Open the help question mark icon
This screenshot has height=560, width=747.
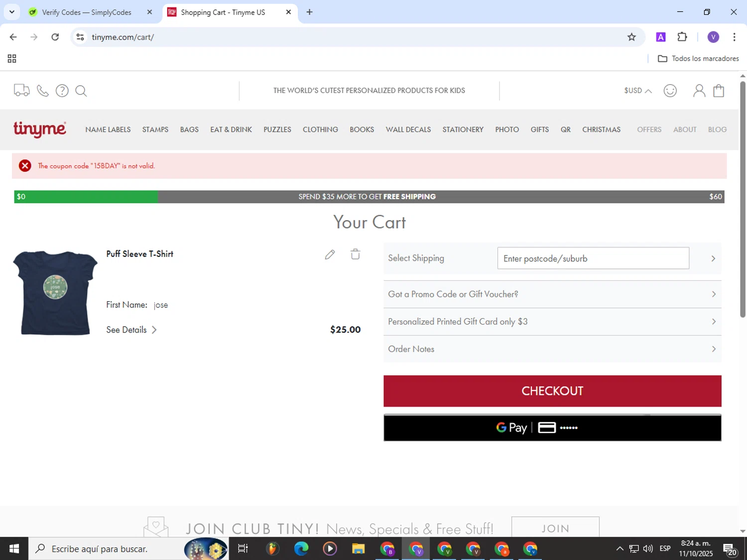point(62,91)
